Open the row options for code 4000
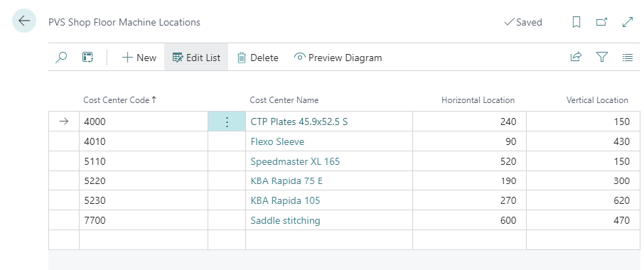The height and width of the screenshot is (270, 644). pos(227,121)
